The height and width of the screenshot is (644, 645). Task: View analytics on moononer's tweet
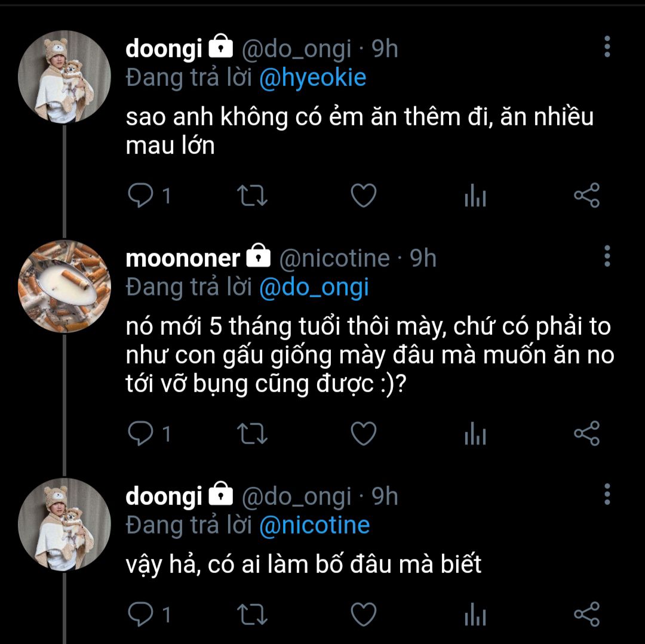475,435
